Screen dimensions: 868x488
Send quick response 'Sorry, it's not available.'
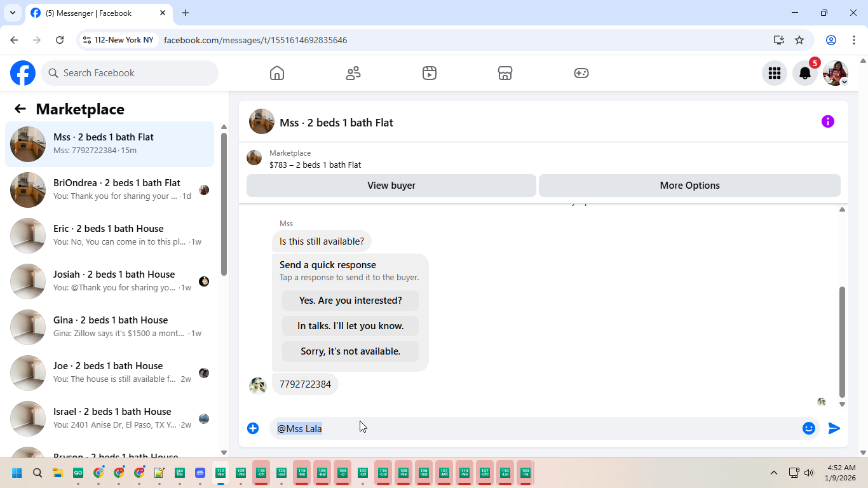point(351,351)
